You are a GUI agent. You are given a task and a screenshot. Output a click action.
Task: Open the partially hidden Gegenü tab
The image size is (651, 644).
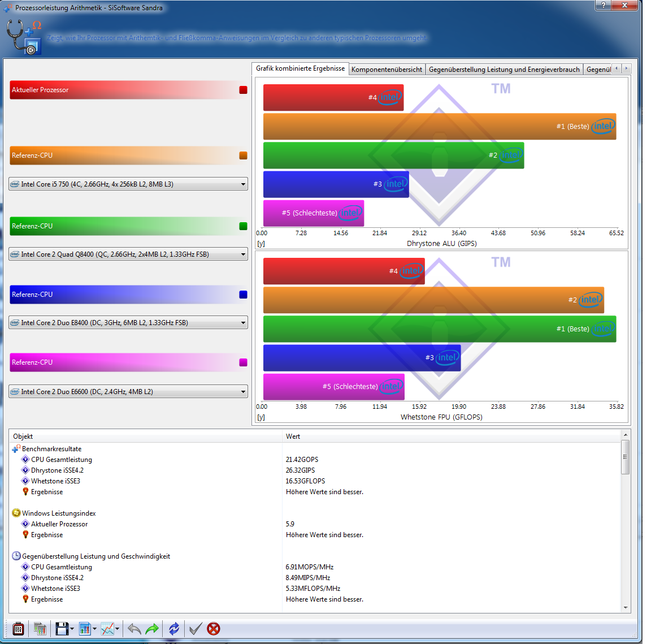(x=597, y=70)
